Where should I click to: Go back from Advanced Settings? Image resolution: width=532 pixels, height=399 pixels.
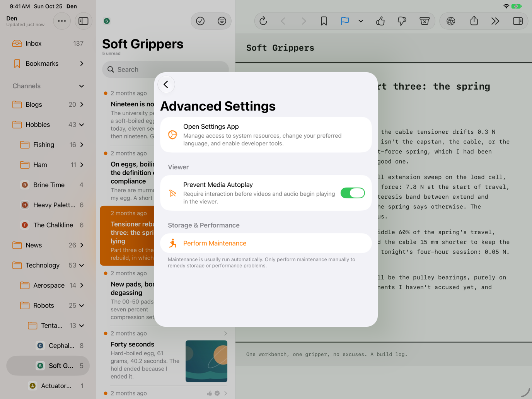tap(166, 84)
